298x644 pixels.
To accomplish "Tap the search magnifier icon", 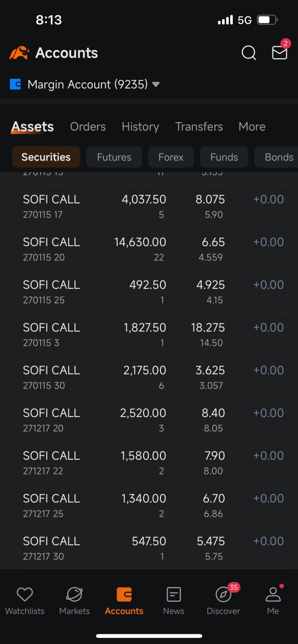I will coord(249,52).
